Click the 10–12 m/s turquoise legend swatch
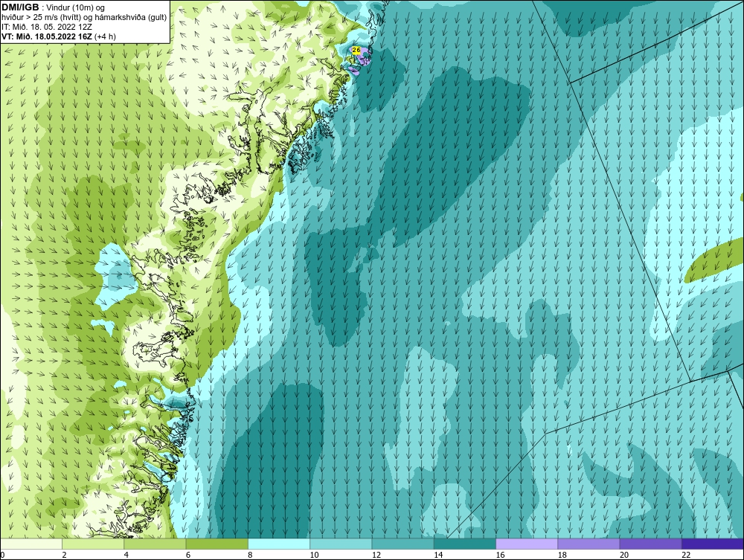The width and height of the screenshot is (744, 560). click(x=341, y=544)
